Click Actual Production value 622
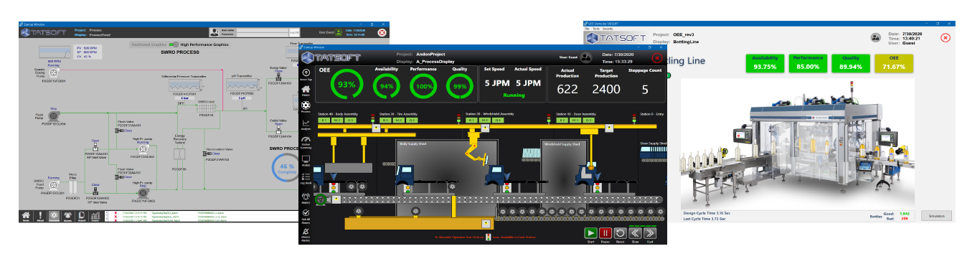980x264 pixels. [567, 90]
